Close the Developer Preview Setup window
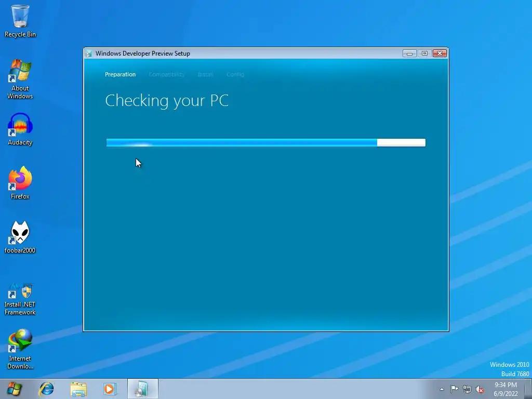The height and width of the screenshot is (399, 532). coord(440,54)
